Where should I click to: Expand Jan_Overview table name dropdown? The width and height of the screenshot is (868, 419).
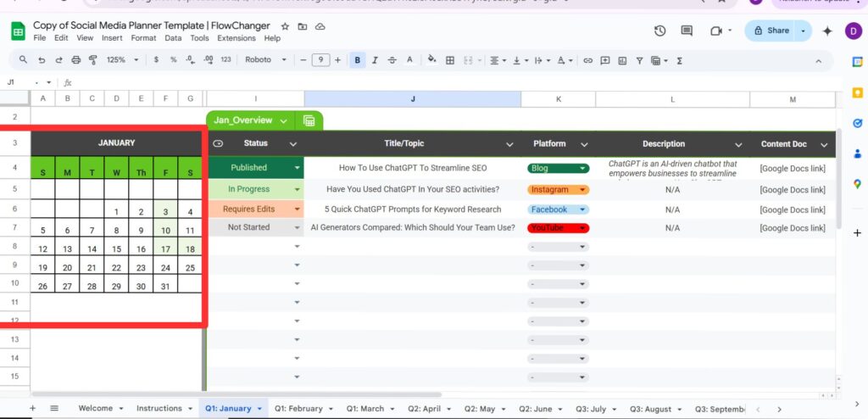click(283, 120)
